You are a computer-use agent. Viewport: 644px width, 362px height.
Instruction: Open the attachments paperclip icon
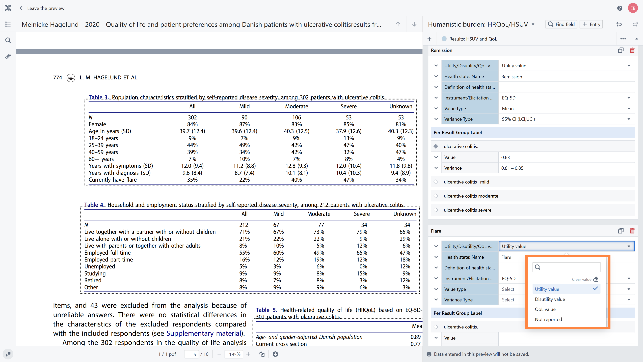coord(8,56)
